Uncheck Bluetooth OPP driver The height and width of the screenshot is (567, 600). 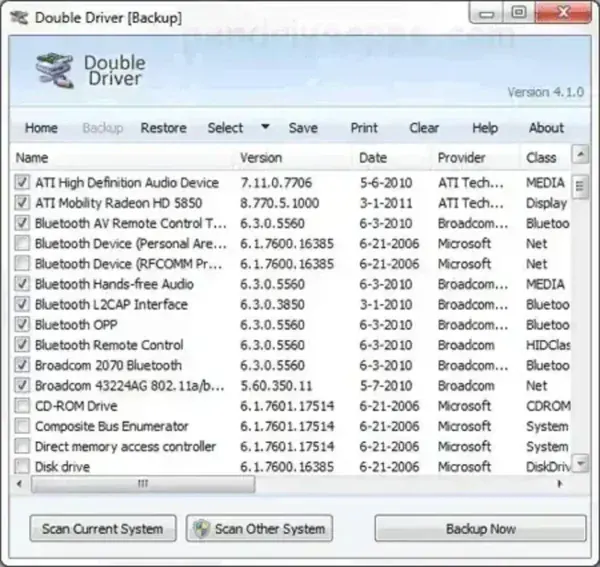(x=22, y=324)
